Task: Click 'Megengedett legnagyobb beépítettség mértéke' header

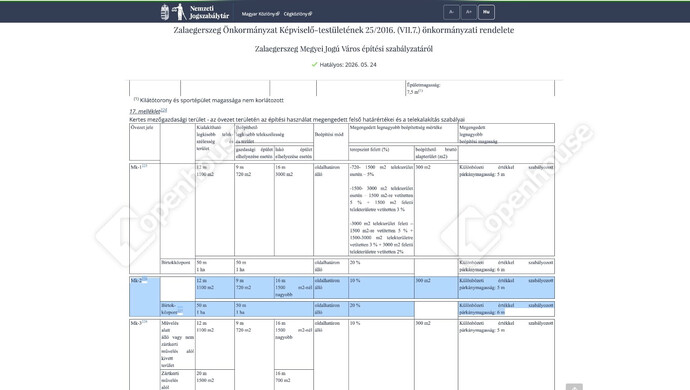Action: [x=403, y=133]
